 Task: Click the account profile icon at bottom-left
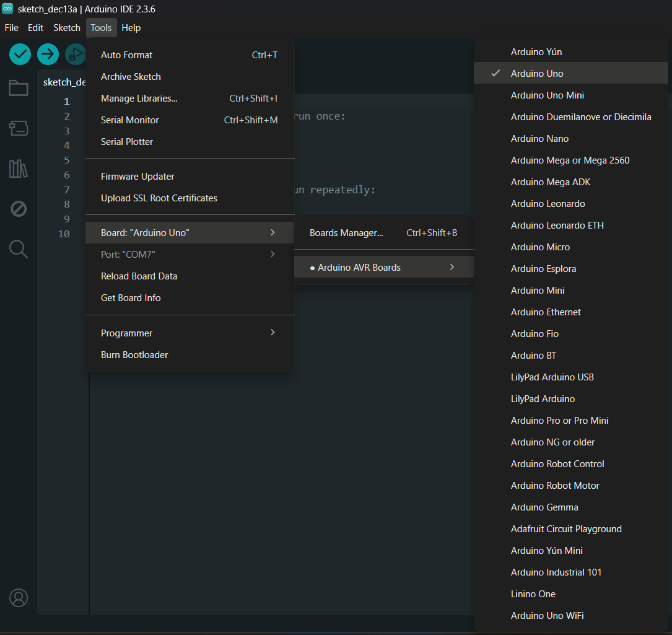coord(19,598)
